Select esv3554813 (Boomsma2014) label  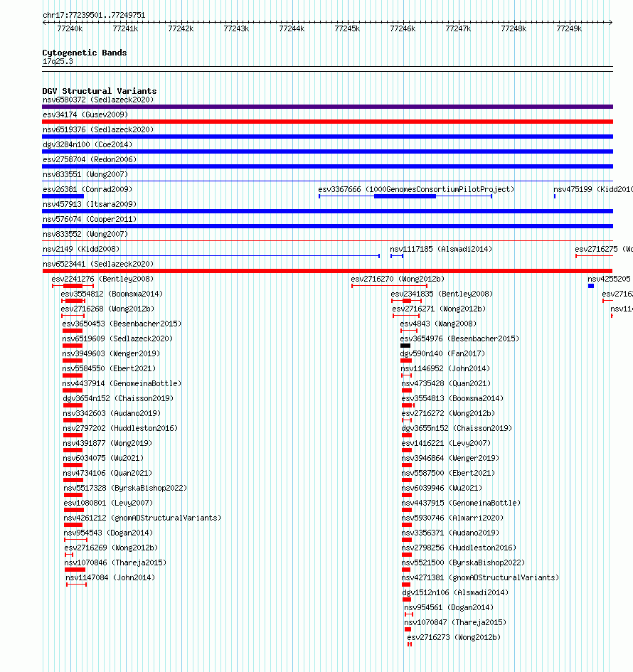[x=452, y=398]
